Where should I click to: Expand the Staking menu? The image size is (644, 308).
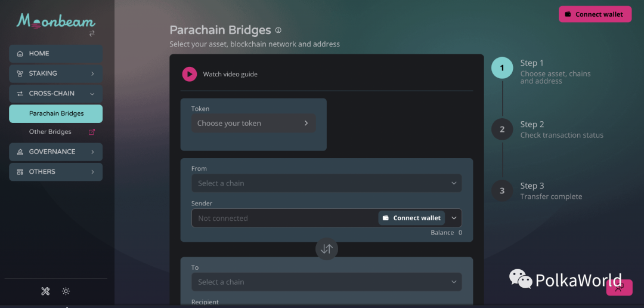pos(55,73)
